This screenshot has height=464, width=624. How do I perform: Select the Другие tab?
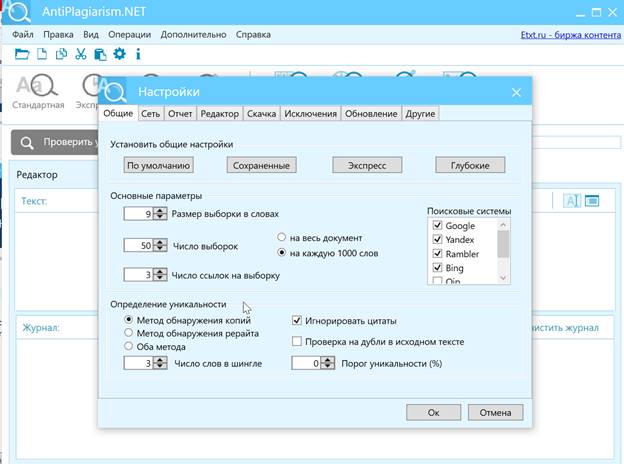(x=420, y=114)
